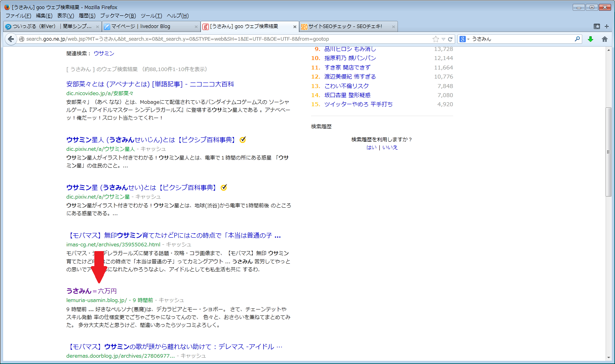615x364 pixels.
Task: Click ranking item すき家 開店できず
Action: tap(347, 68)
